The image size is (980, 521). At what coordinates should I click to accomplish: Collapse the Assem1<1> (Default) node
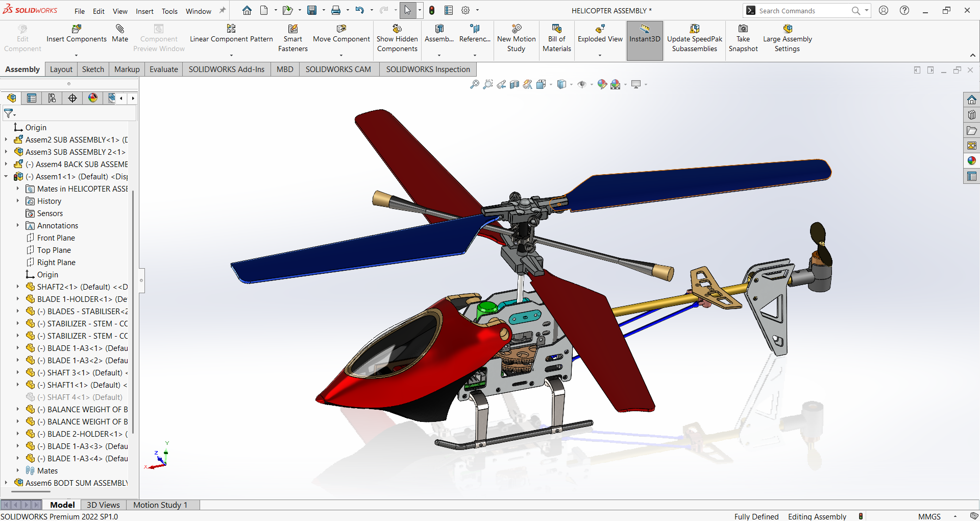pyautogui.click(x=6, y=176)
